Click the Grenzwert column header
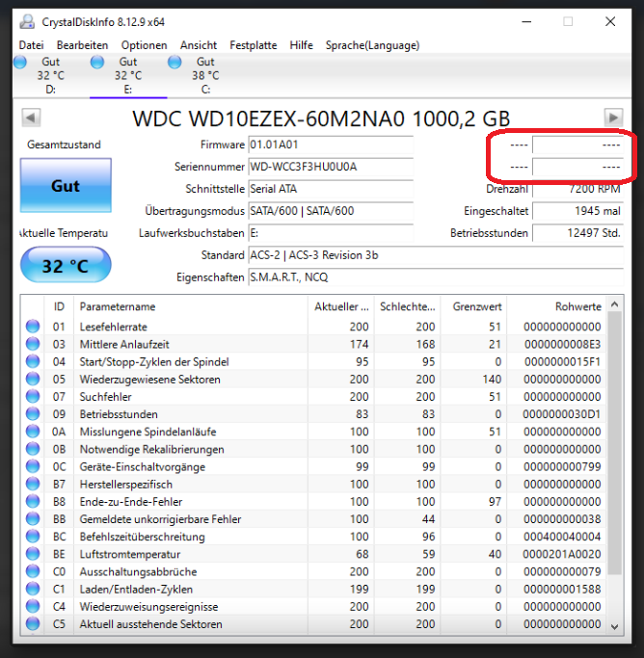Viewport: 644px width, 658px height. pyautogui.click(x=473, y=306)
